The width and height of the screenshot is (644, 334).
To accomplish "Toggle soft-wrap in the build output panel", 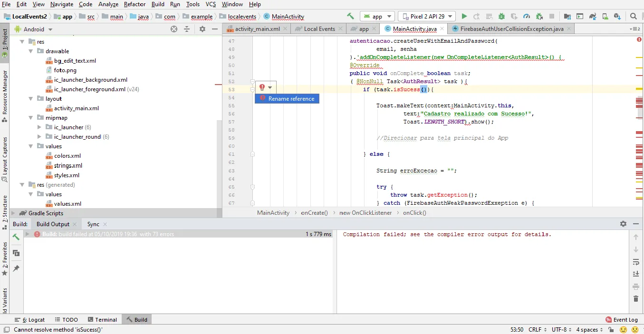I will pyautogui.click(x=636, y=262).
